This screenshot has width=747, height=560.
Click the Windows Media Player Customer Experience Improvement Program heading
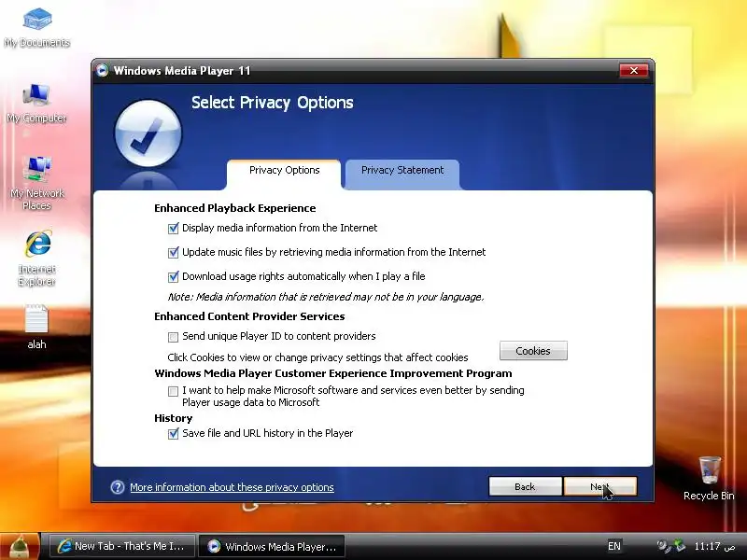(x=333, y=373)
